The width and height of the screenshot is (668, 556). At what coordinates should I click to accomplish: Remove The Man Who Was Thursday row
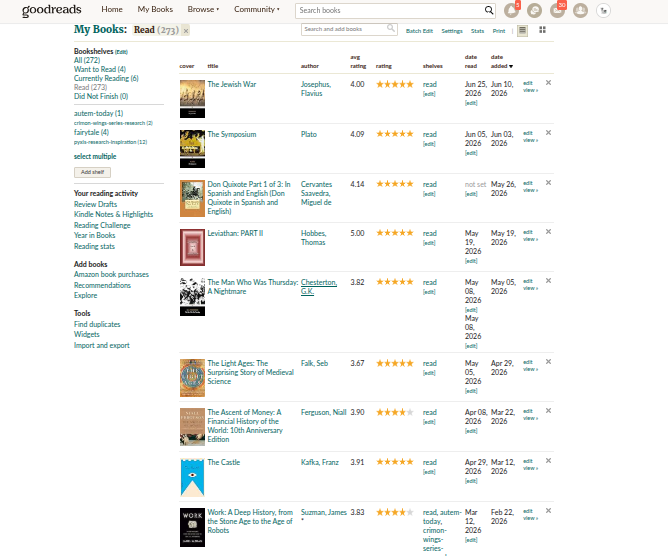(x=548, y=280)
